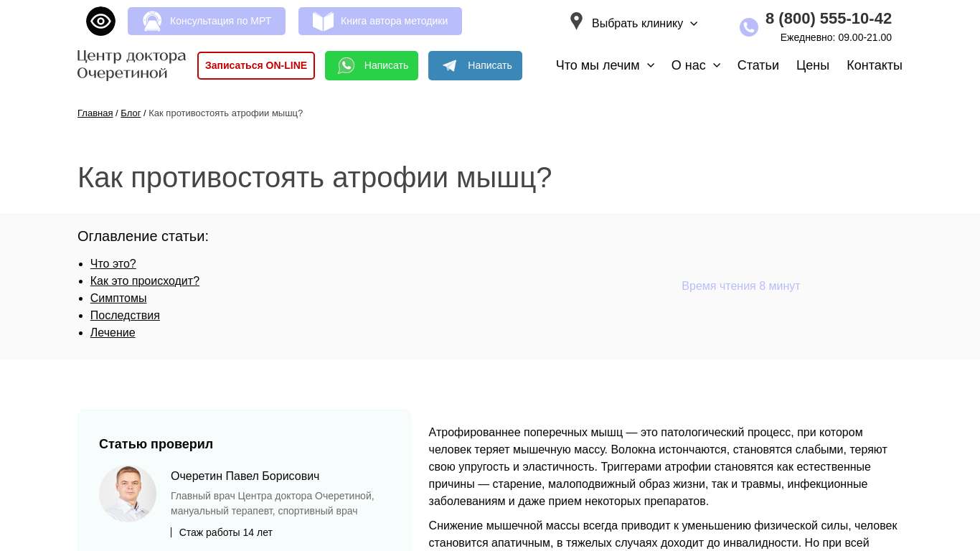Image resolution: width=980 pixels, height=551 pixels.
Task: Click the purple phone icon
Action: (748, 27)
